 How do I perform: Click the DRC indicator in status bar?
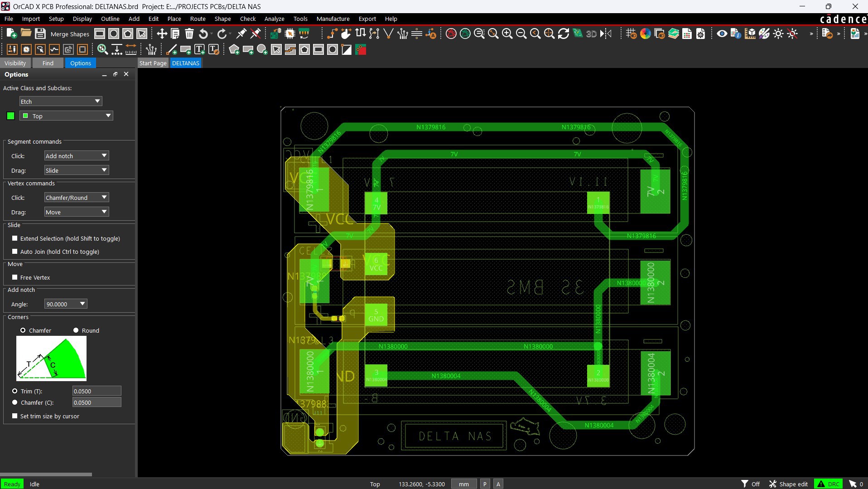point(829,484)
